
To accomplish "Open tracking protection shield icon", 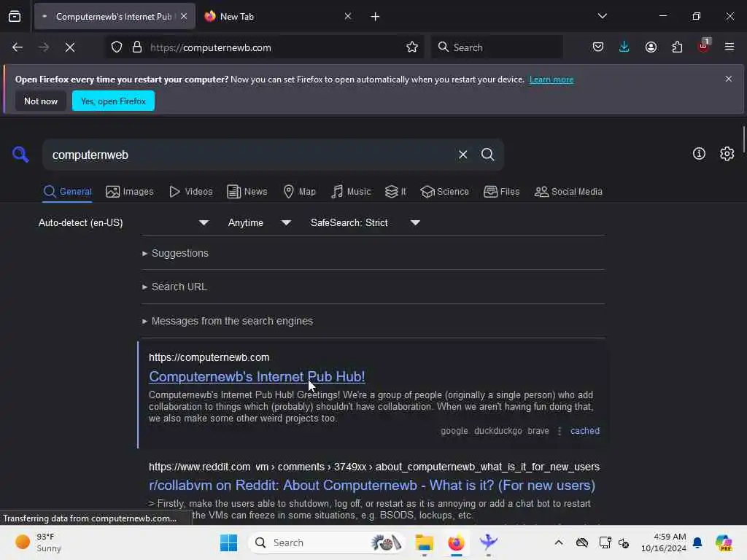I will tap(117, 47).
